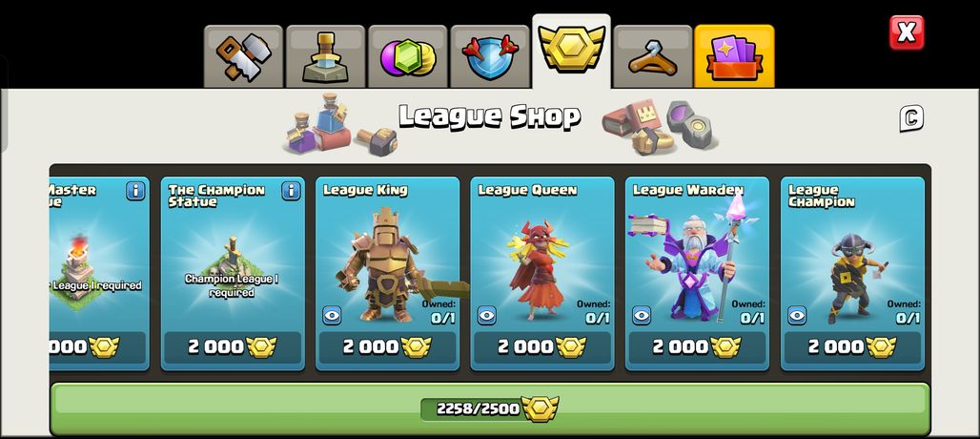Click the 2258/2500 league medals progress bar
This screenshot has height=439, width=980.
pos(490,409)
